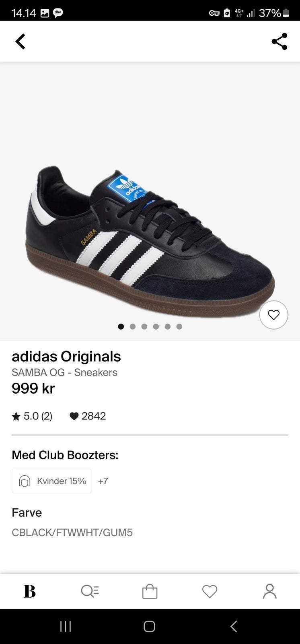Open Boozt home tab (B logo)
Screen dimensions: 300x644
(30, 591)
